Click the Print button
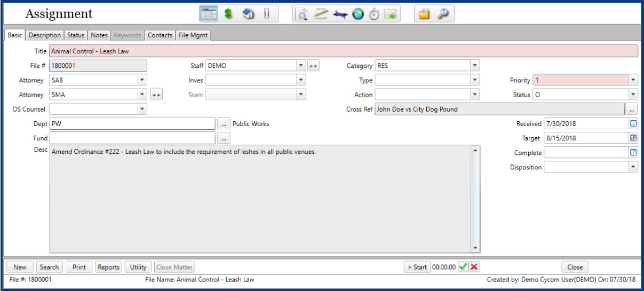This screenshot has width=644, height=291. [x=79, y=267]
